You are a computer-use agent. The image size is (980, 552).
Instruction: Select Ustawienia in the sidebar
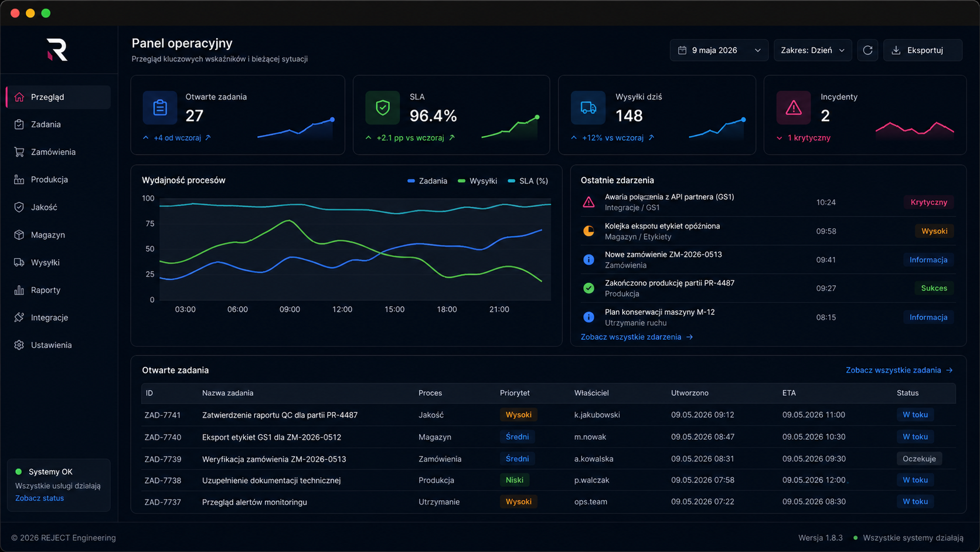tap(58, 345)
